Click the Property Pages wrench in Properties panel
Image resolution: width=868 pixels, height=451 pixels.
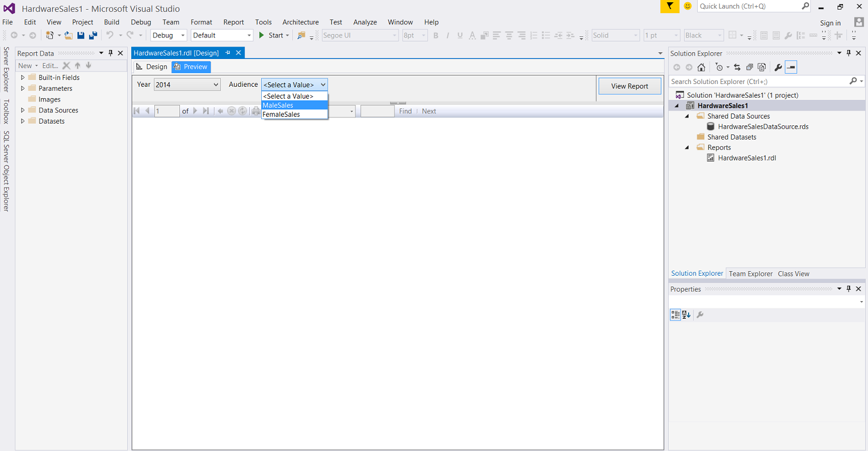tap(700, 315)
